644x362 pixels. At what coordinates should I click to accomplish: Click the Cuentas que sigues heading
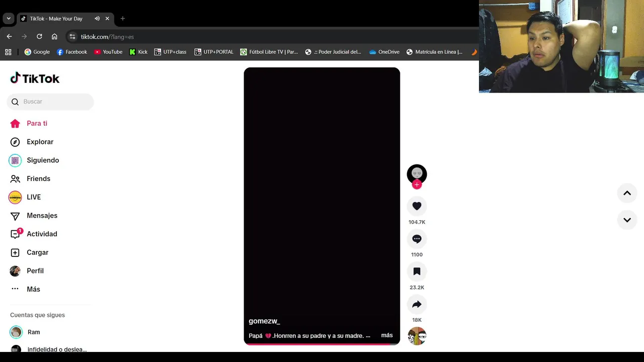pyautogui.click(x=37, y=315)
